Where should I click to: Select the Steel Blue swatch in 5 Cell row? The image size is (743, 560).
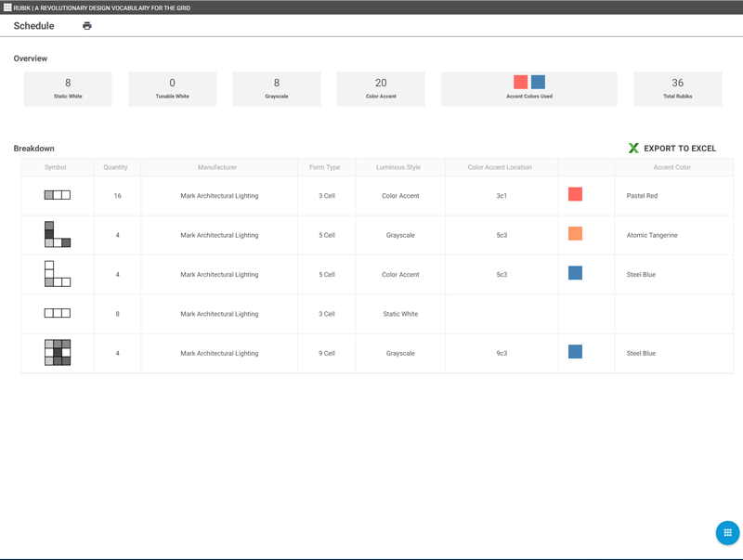pyautogui.click(x=575, y=273)
